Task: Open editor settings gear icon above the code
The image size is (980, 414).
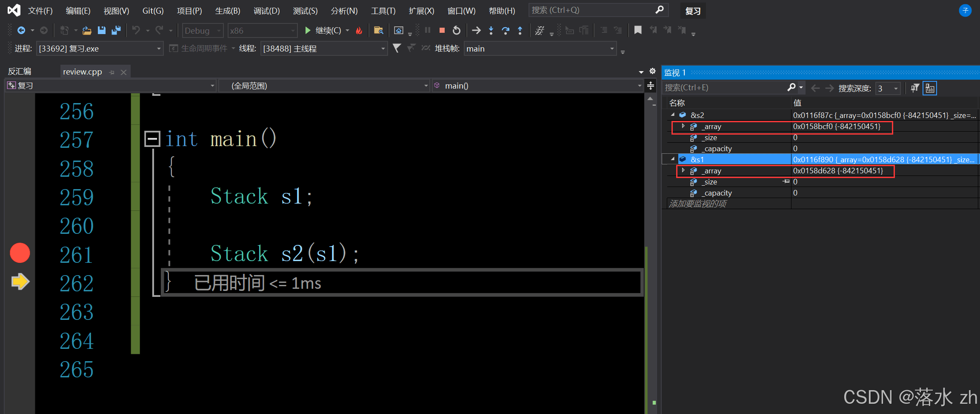Action: point(652,71)
